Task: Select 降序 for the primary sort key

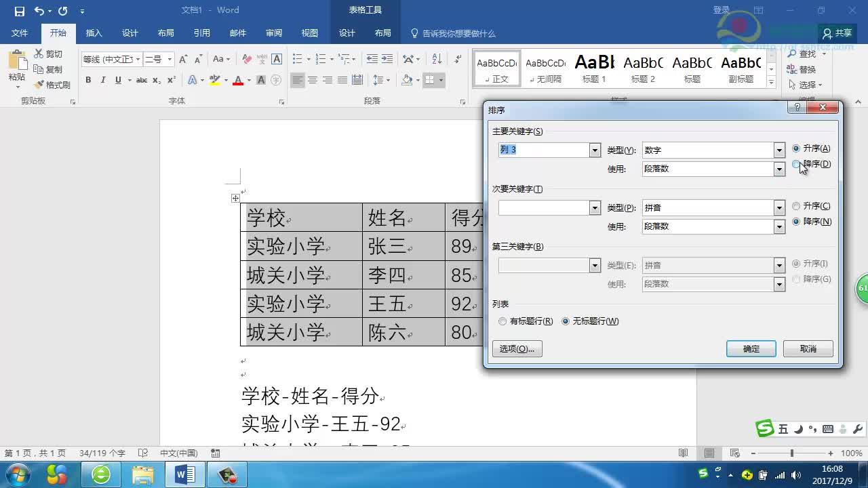Action: [796, 164]
